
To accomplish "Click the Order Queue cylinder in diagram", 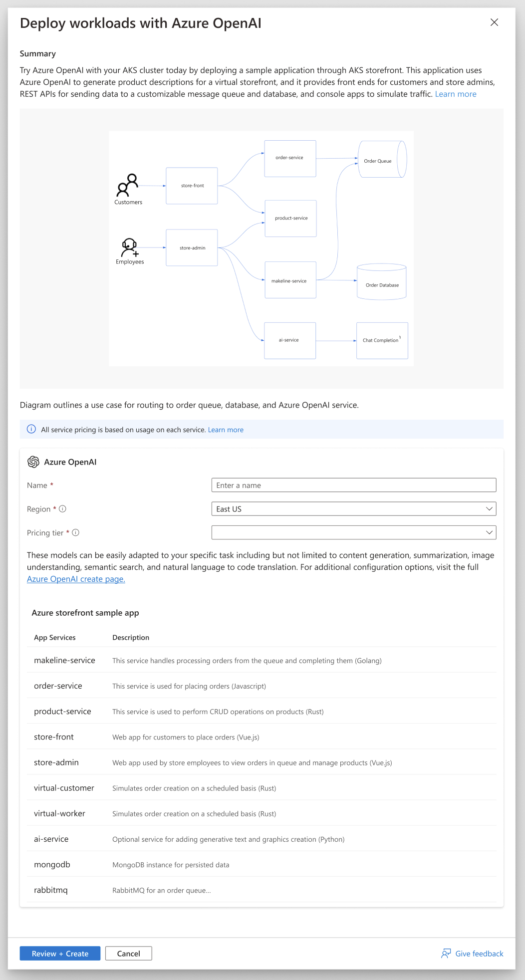I will pos(382,159).
